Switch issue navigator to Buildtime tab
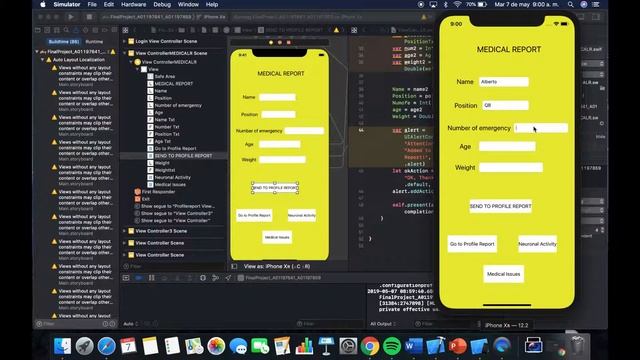This screenshot has width=640, height=360. pyautogui.click(x=64, y=42)
